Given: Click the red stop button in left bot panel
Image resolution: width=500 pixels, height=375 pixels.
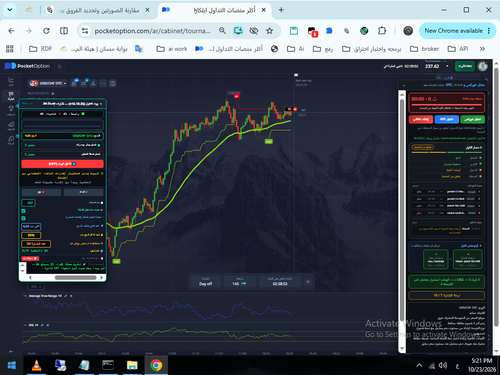Looking at the screenshot, I should pos(62,164).
